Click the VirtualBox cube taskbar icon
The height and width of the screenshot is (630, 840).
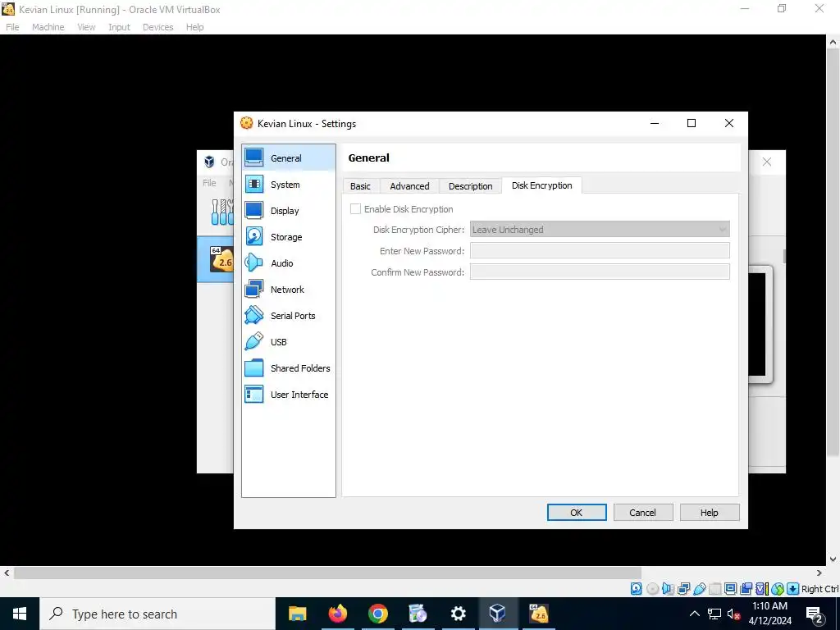(498, 614)
